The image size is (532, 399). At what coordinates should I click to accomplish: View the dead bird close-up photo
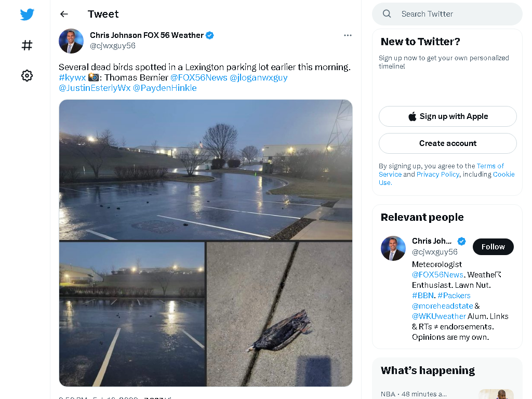tap(280, 314)
